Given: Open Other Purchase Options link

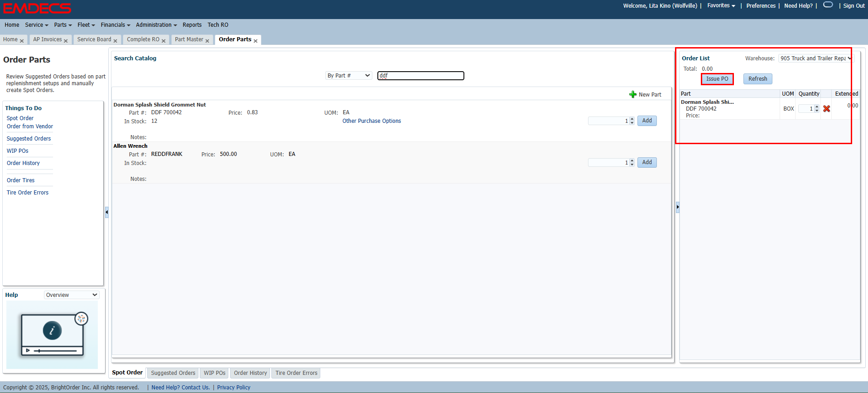Looking at the screenshot, I should 371,121.
